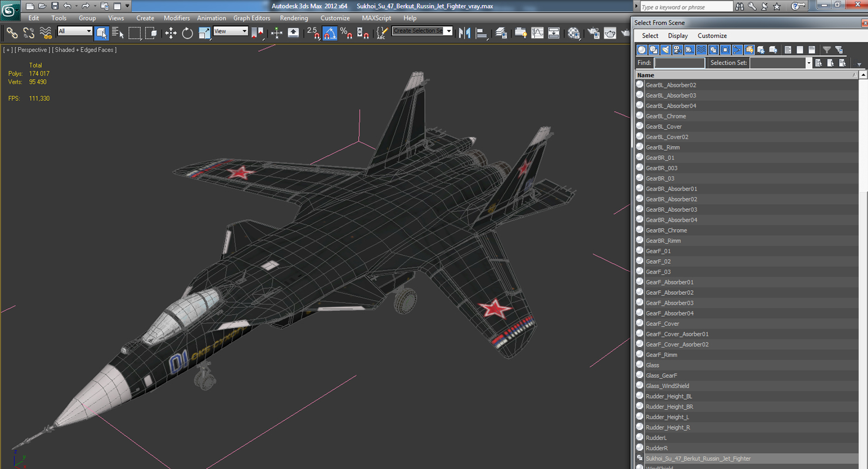Viewport: 868px width, 469px height.
Task: Select the Select and Scale tool
Action: pyautogui.click(x=204, y=33)
